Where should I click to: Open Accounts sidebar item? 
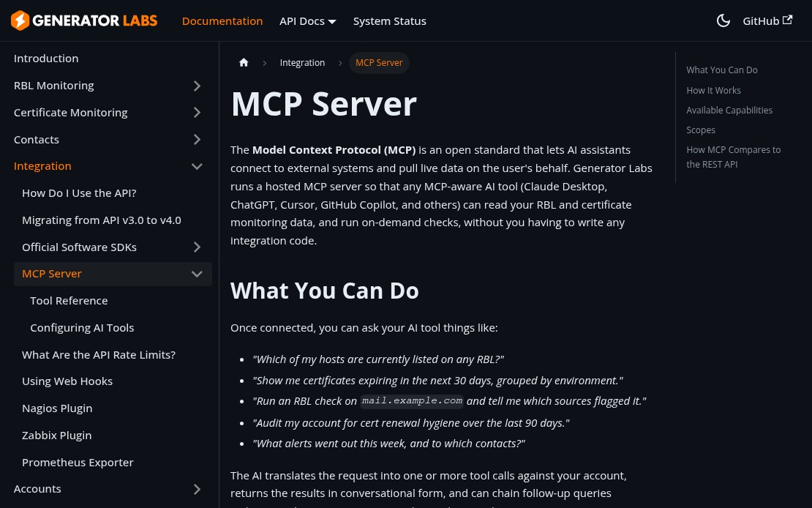pos(37,489)
